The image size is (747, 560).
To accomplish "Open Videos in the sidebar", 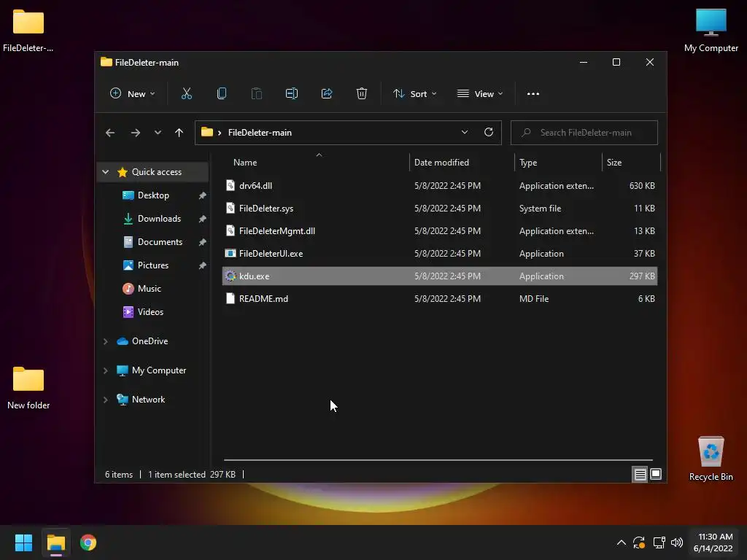I will click(150, 312).
